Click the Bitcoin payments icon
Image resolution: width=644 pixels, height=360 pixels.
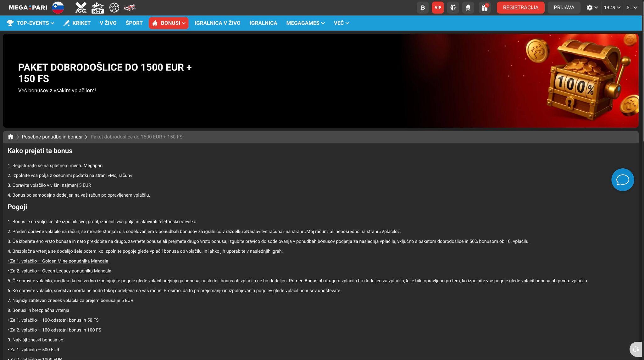click(x=423, y=8)
